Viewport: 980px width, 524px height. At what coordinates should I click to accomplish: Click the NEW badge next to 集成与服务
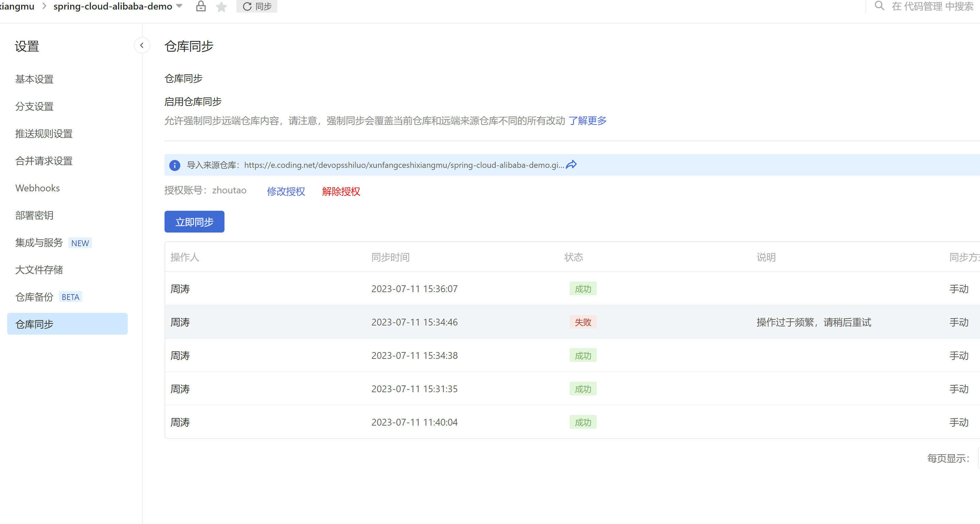80,243
